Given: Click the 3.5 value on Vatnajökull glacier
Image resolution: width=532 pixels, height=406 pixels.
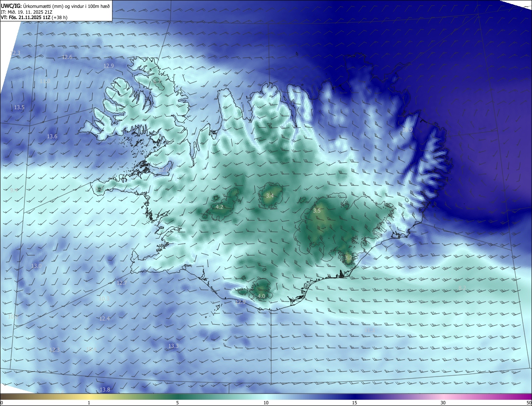Looking at the screenshot, I should [317, 211].
